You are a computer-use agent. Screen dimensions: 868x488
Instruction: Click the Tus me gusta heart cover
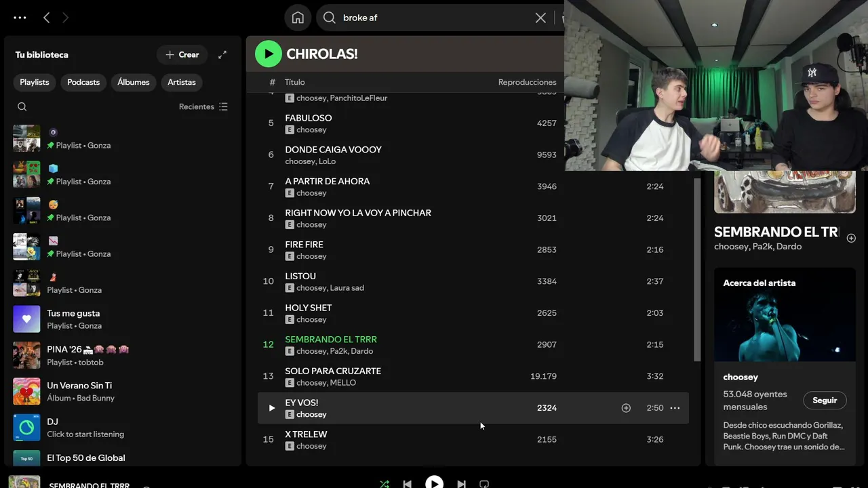tap(26, 319)
